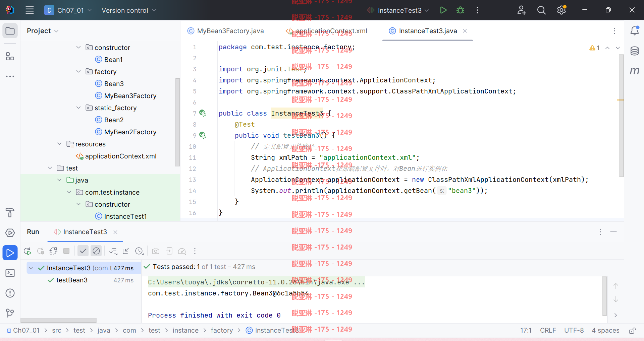Open the Project tool window folder icon
This screenshot has width=644, height=341.
(10, 31)
